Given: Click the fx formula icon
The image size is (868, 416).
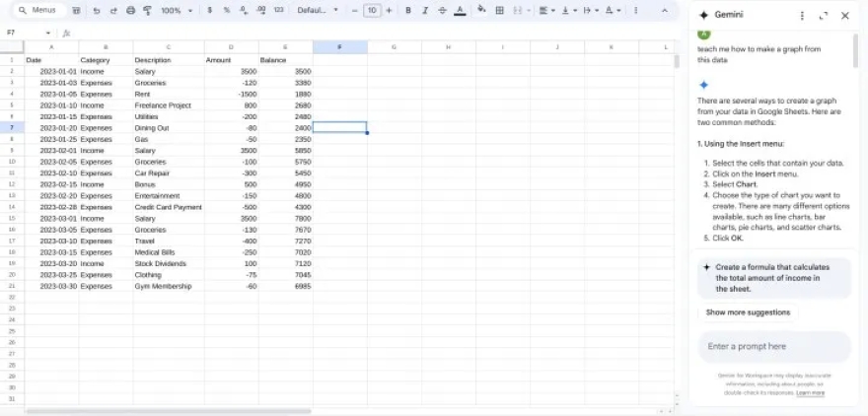Looking at the screenshot, I should (66, 34).
